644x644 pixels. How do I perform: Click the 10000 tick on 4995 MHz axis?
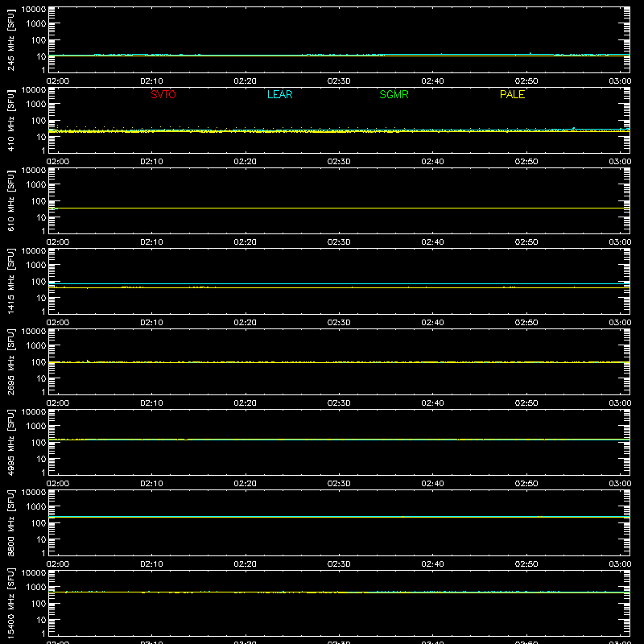point(34,412)
